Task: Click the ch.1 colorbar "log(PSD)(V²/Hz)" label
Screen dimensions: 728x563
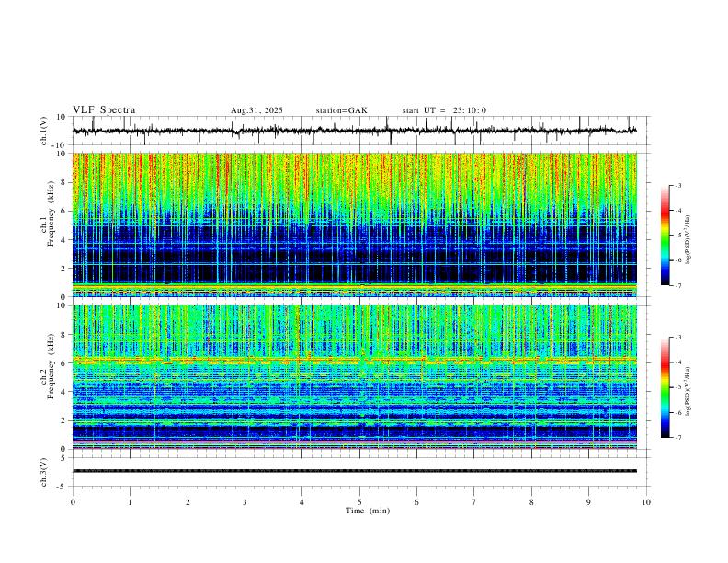Action: 688,240
